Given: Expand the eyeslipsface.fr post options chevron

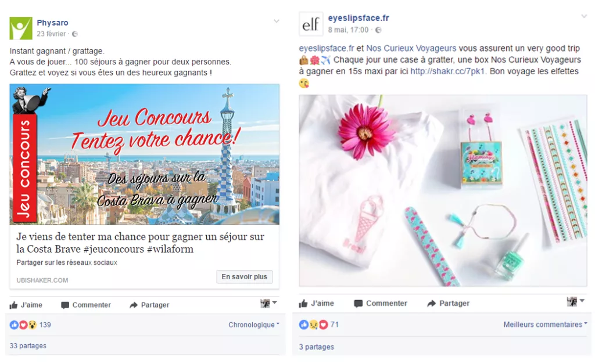Looking at the screenshot, I should point(584,16).
